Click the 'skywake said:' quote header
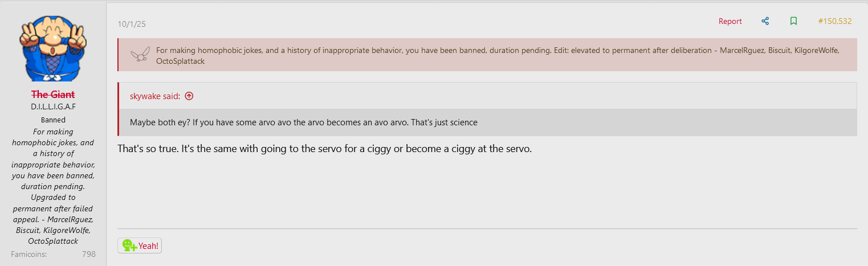The width and height of the screenshot is (868, 266). (x=155, y=96)
